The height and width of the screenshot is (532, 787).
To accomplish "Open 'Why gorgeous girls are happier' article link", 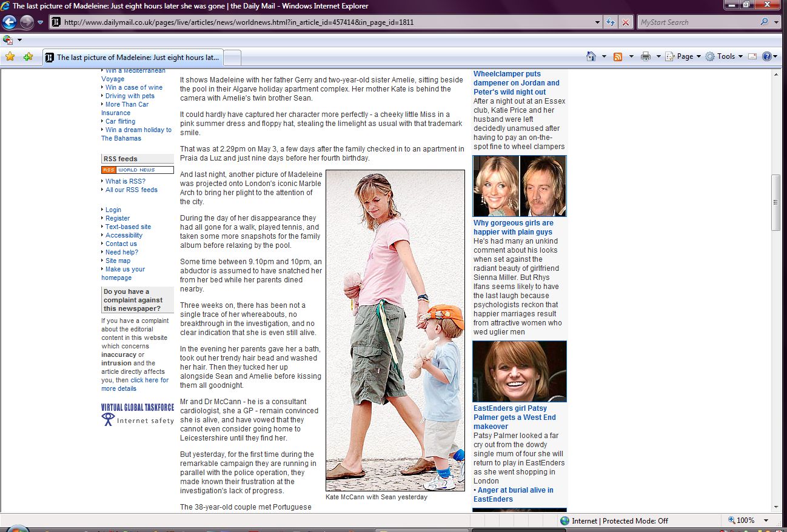I will coord(513,227).
